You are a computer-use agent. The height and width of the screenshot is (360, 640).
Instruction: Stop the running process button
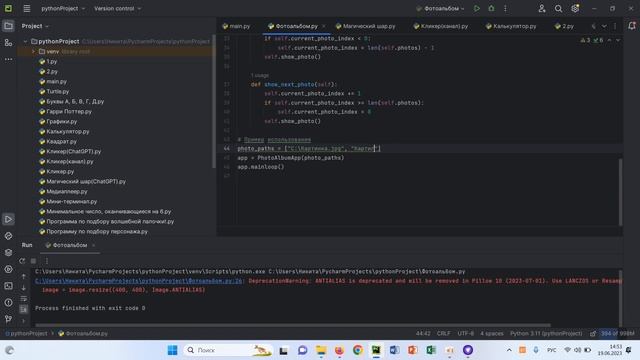pyautogui.click(x=33, y=261)
